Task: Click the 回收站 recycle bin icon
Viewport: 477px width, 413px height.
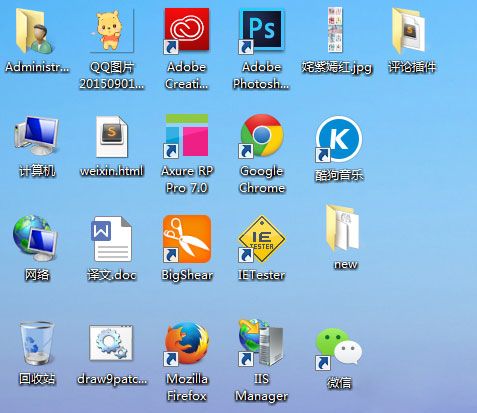Action: click(x=37, y=343)
